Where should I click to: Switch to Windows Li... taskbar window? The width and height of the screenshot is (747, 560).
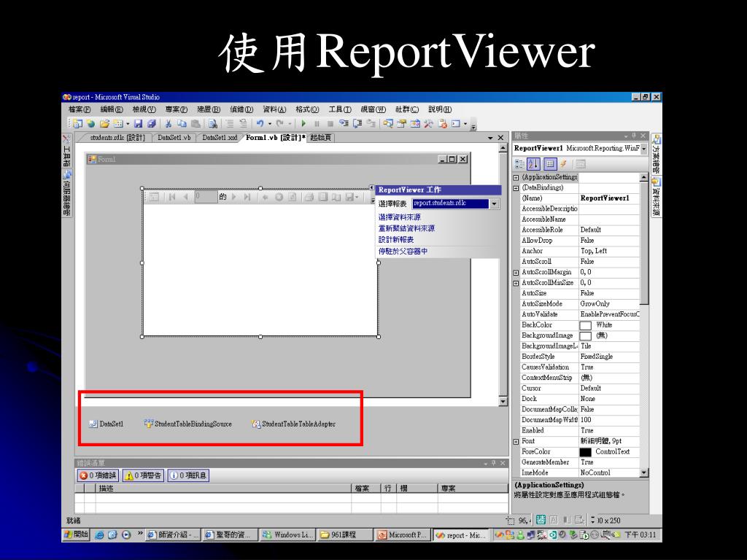pos(287,534)
